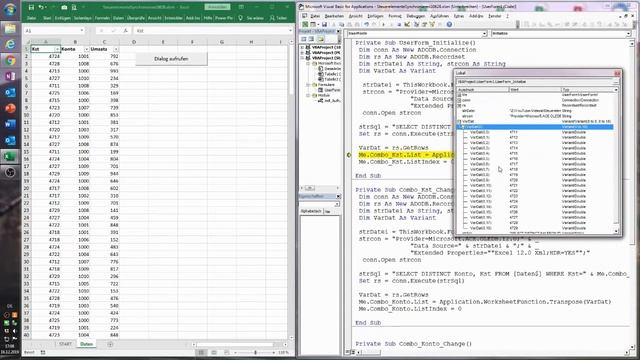The image size is (640, 360).
Task: Switch to the START sheet tab
Action: pyautogui.click(x=65, y=344)
